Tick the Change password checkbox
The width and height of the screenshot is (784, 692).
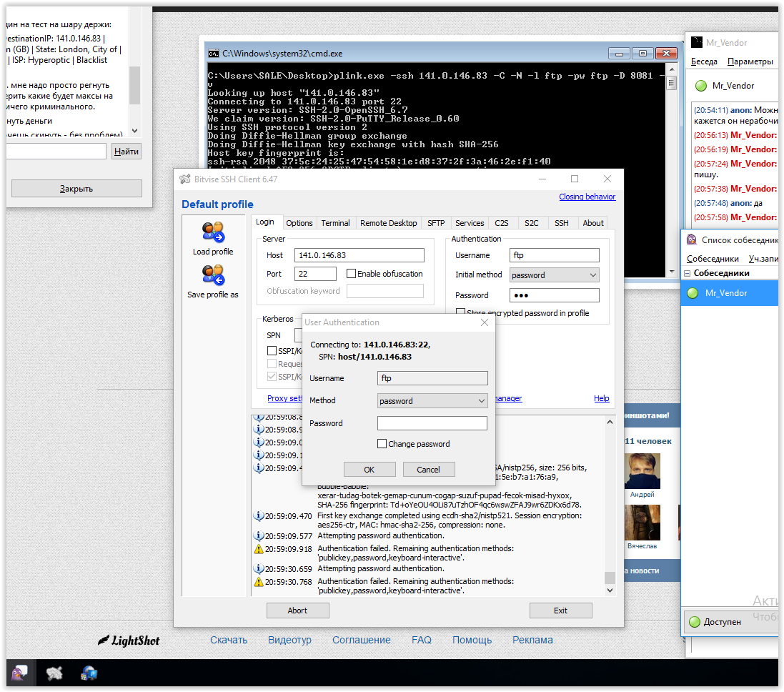point(382,444)
